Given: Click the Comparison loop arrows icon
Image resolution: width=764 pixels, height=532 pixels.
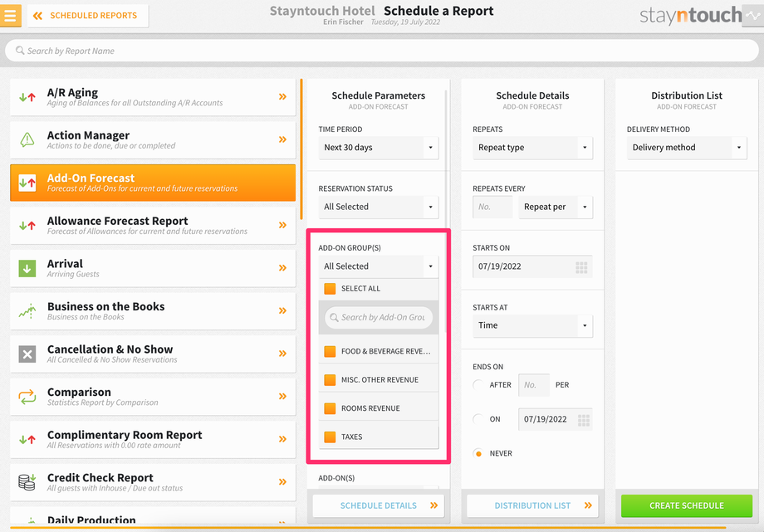Looking at the screenshot, I should [27, 397].
